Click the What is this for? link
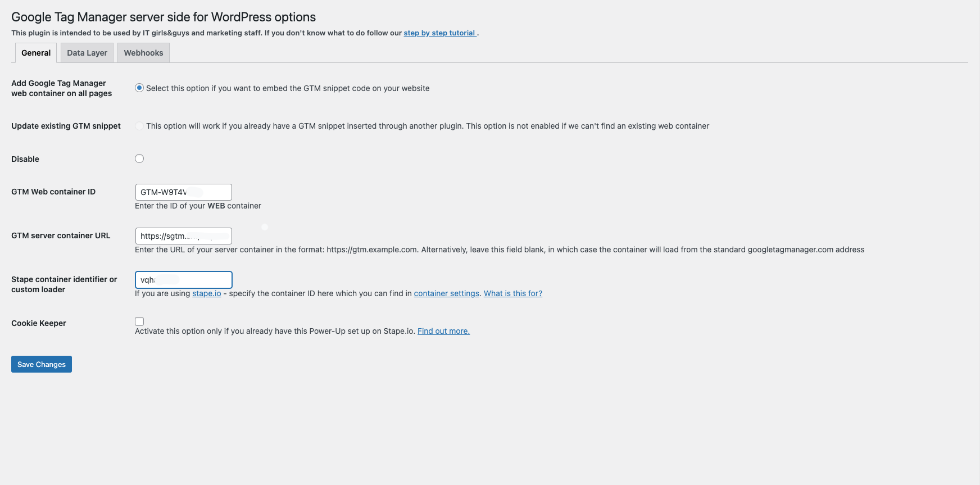This screenshot has width=980, height=485. [x=512, y=293]
